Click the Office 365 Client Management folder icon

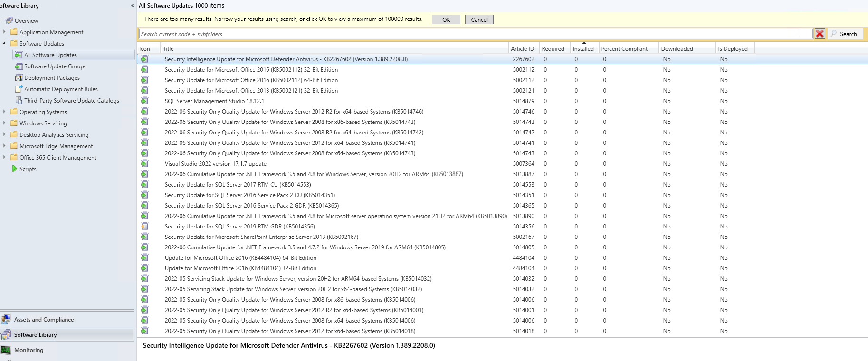[14, 157]
